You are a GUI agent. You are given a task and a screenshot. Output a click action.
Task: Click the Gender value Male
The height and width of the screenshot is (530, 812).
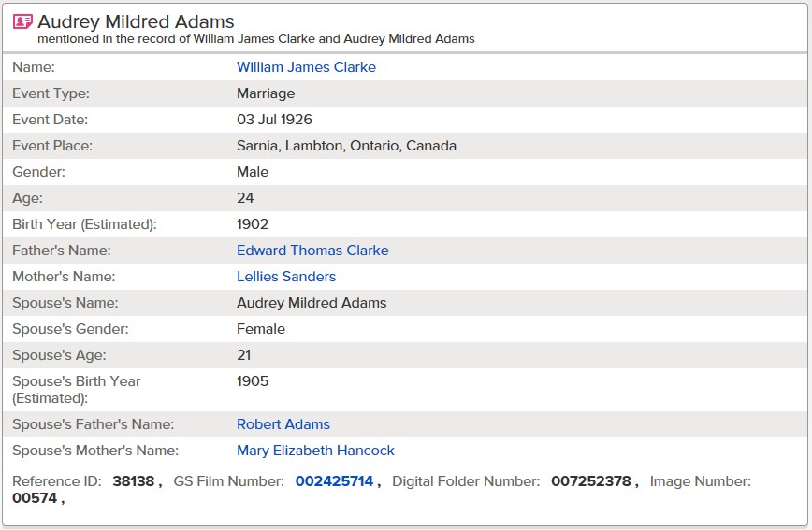click(253, 172)
